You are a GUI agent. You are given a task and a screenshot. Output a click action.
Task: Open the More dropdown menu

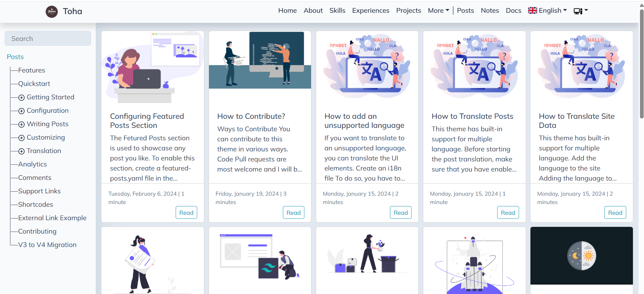click(438, 11)
